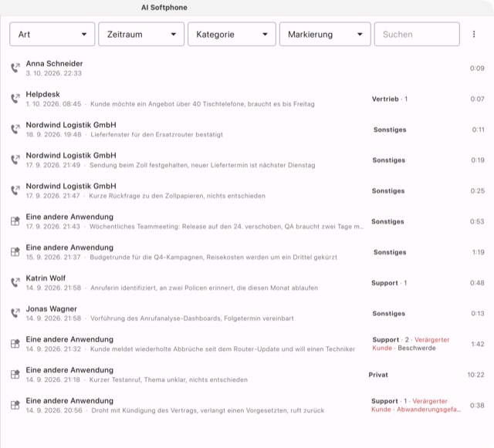Click app icon of the 14. 9. 21:32 Router-Update entry
The height and width of the screenshot is (448, 494).
pos(15,344)
